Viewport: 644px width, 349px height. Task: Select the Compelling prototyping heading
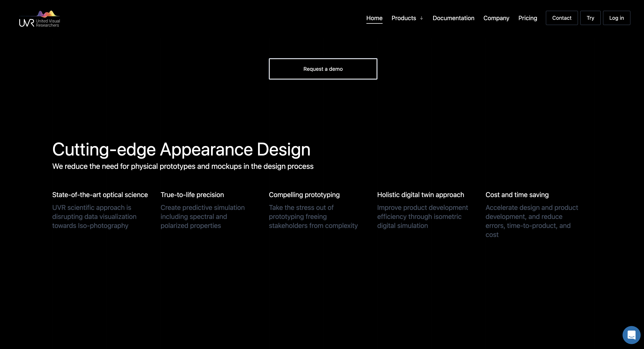[x=304, y=195]
